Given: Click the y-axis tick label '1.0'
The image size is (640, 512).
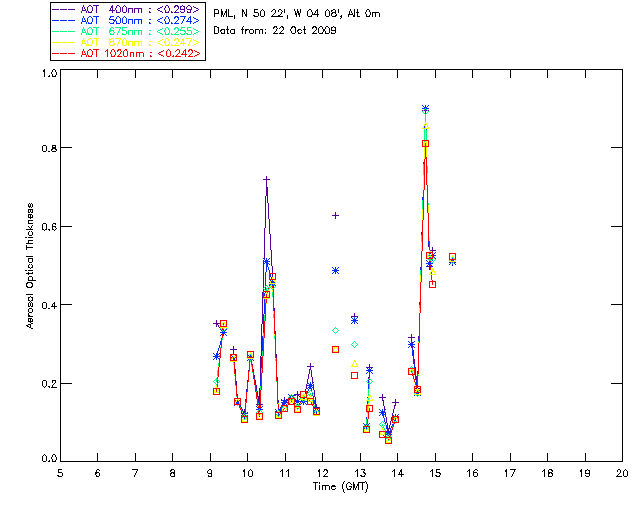Looking at the screenshot, I should [49, 73].
